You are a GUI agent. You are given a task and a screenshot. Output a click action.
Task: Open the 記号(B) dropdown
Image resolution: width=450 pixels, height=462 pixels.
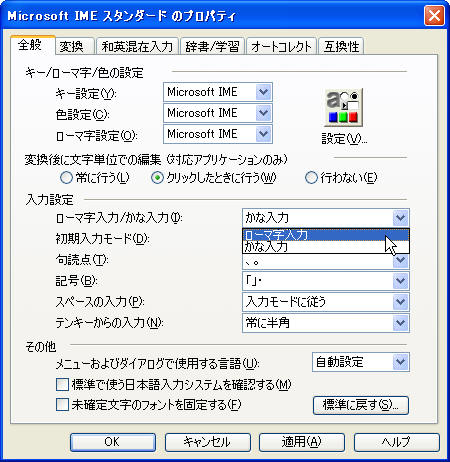(x=326, y=281)
